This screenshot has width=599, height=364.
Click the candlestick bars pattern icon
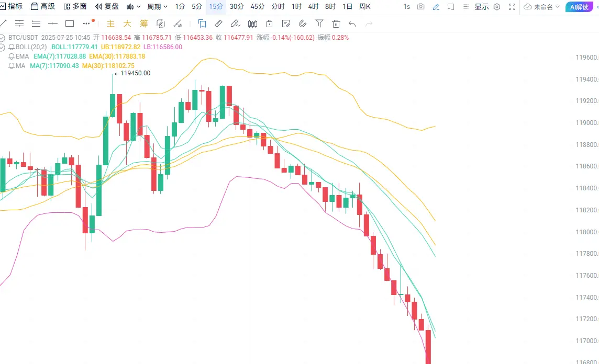252,24
